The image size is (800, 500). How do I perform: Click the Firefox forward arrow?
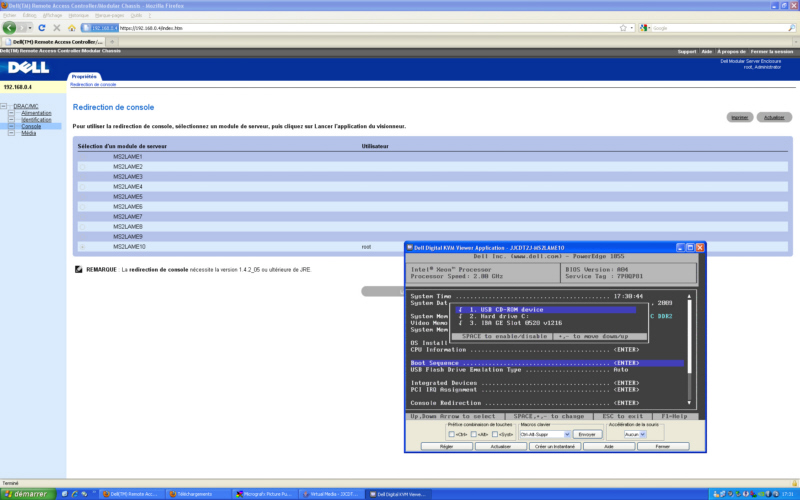[x=21, y=28]
